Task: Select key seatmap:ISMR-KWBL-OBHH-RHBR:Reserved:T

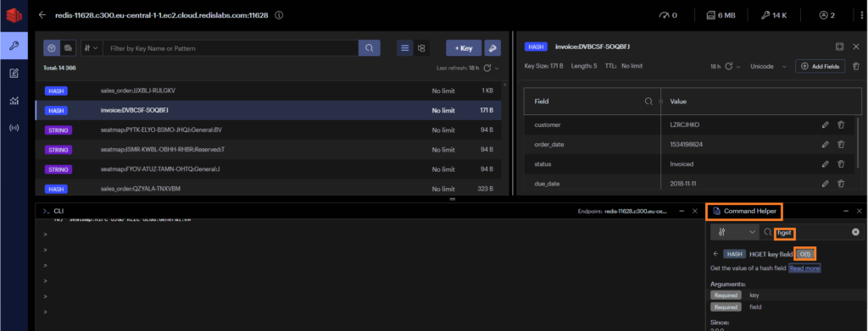Action: point(269,150)
